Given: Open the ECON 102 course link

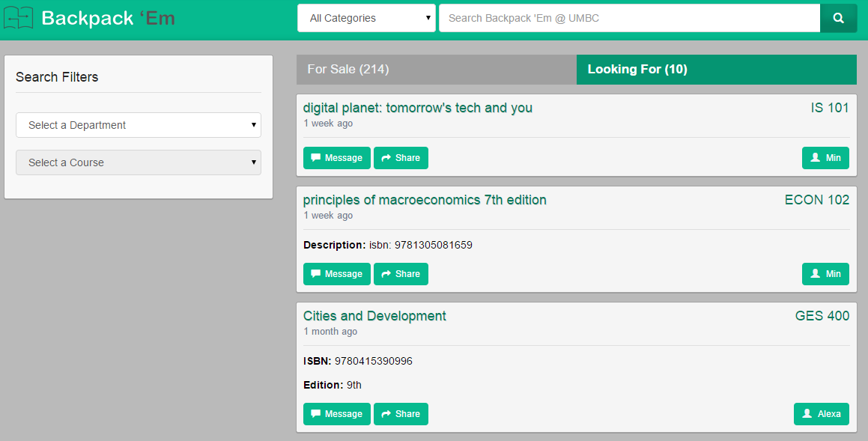Looking at the screenshot, I should pyautogui.click(x=817, y=201).
